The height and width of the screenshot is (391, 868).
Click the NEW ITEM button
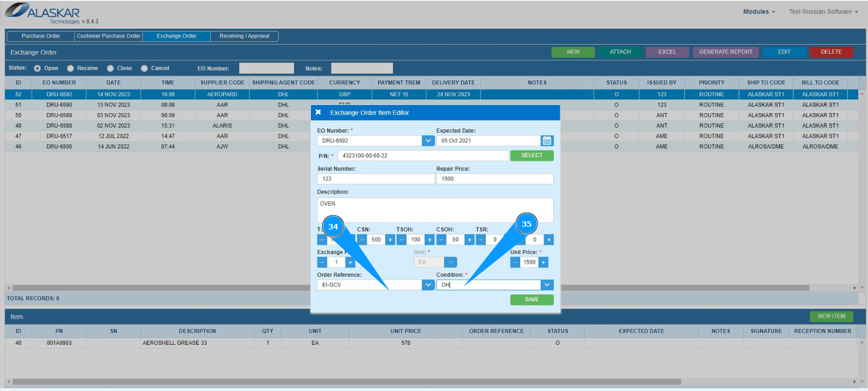(x=831, y=316)
